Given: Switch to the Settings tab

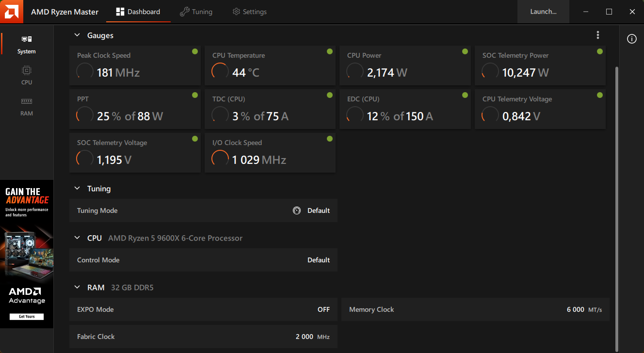Looking at the screenshot, I should [249, 12].
